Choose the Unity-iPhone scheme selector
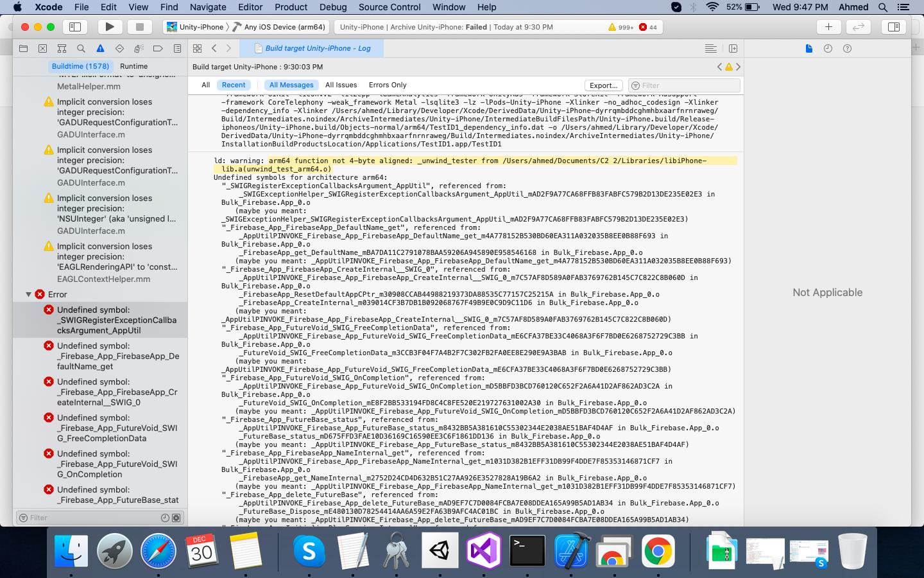This screenshot has width=924, height=578. click(x=195, y=27)
